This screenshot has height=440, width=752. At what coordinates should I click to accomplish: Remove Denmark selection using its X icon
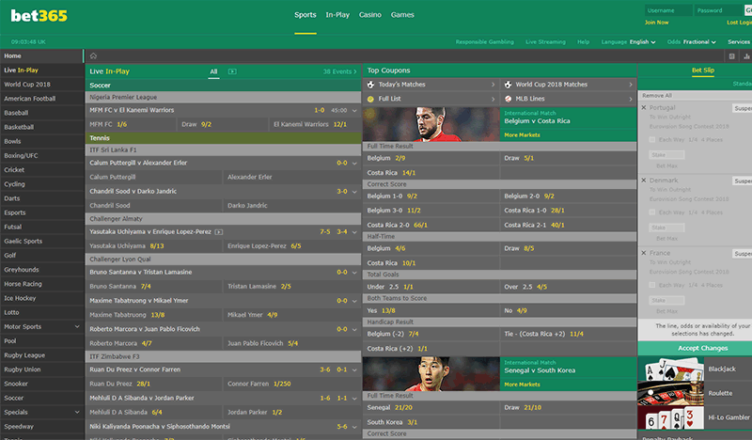coord(643,180)
